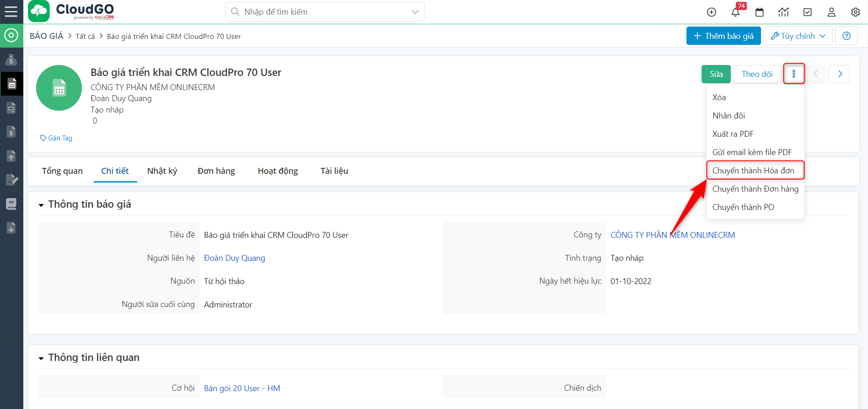The image size is (868, 409).
Task: Focus the Nhập để tìm kiếm search field
Action: 320,12
